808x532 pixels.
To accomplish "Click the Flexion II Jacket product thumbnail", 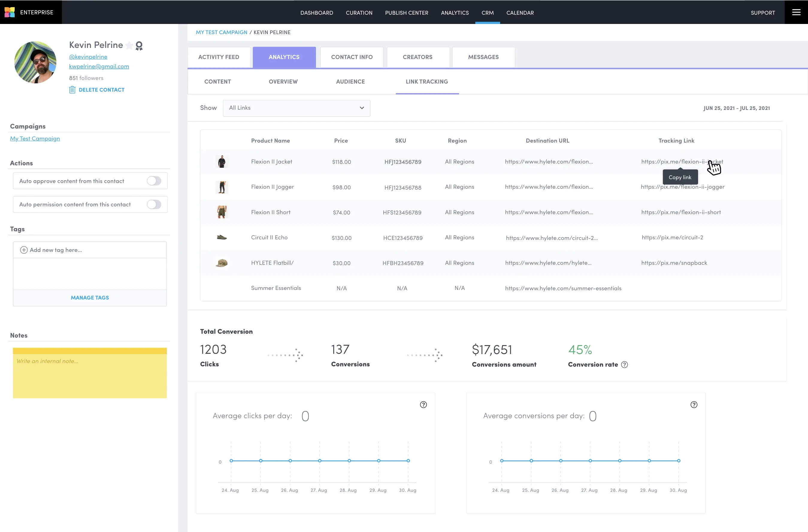I will (x=222, y=161).
